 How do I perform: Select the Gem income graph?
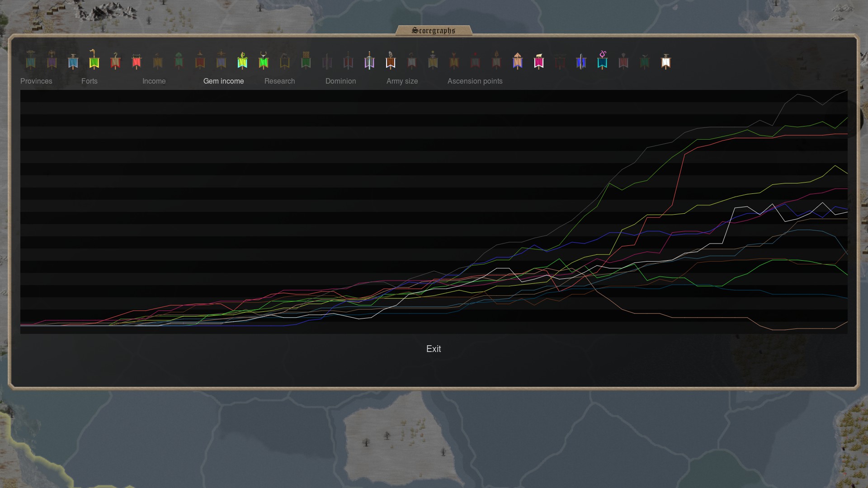coord(224,81)
